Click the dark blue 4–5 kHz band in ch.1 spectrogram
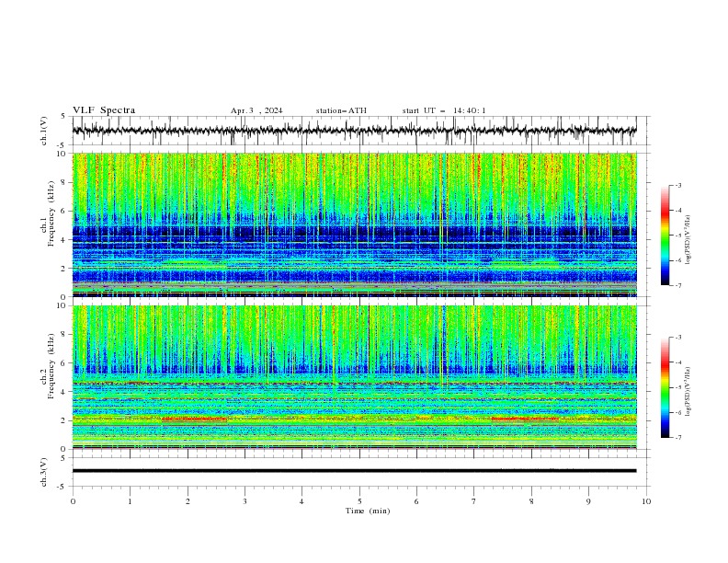The width and height of the screenshot is (728, 563). coord(354,233)
